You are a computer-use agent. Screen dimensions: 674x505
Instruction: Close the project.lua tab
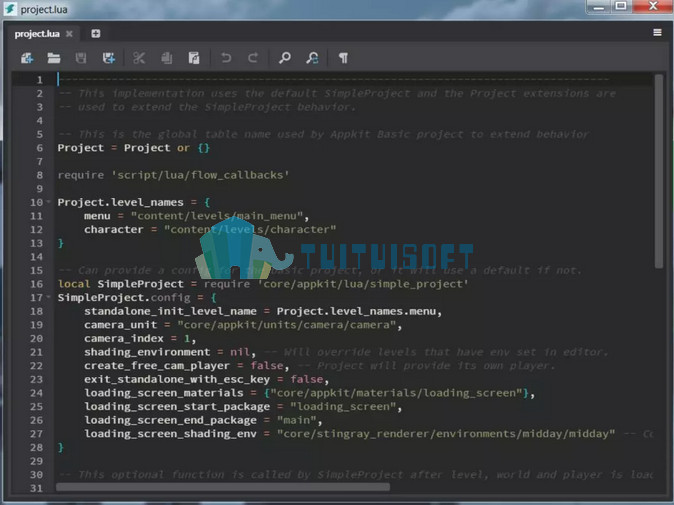[69, 34]
